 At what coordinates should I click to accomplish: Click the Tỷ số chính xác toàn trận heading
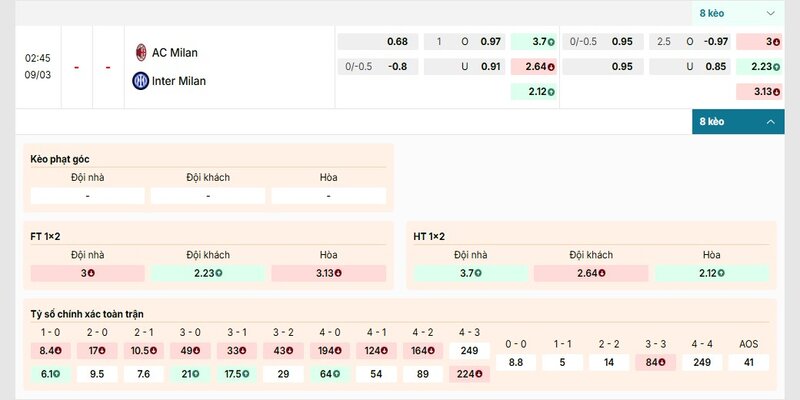tap(87, 314)
